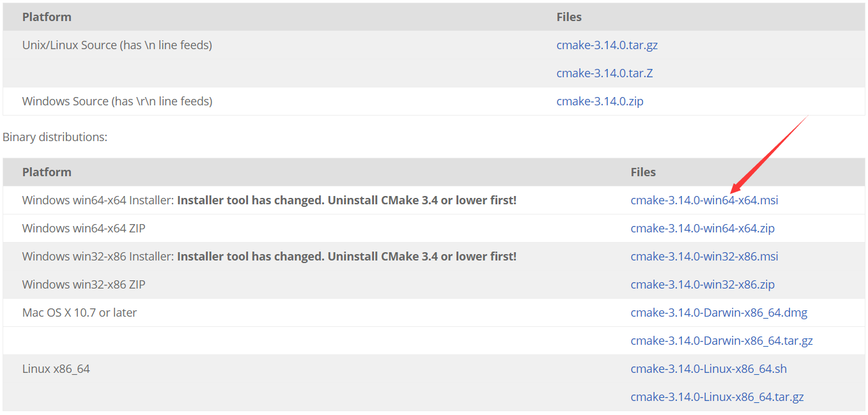Click the Platform column header of binary table
This screenshot has width=868, height=415.
click(46, 172)
